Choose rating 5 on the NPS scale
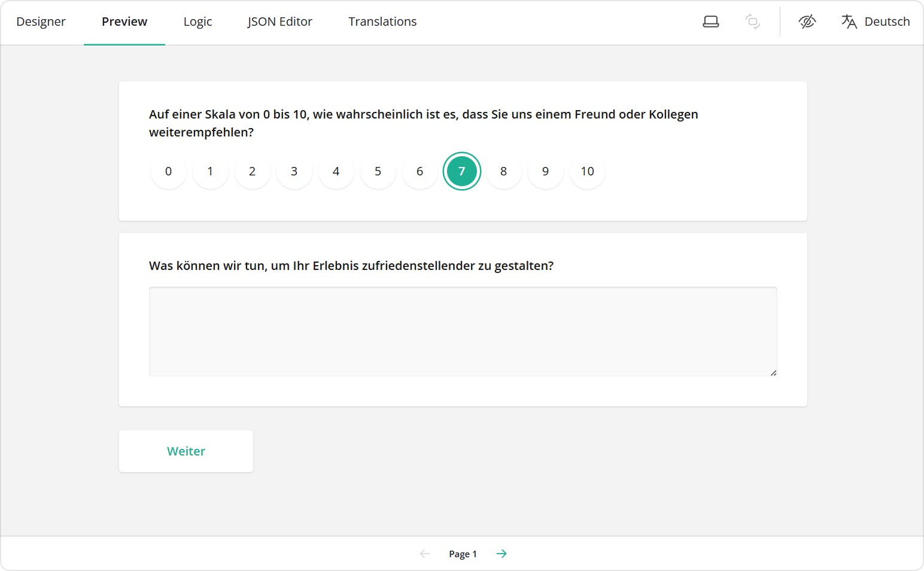 point(378,171)
